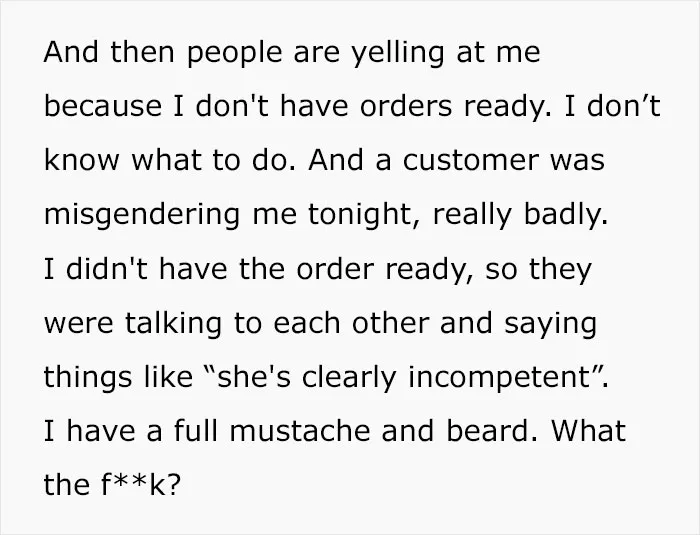Click the word "What" ending the eighth line
The width and height of the screenshot is (700, 535).
(588, 431)
